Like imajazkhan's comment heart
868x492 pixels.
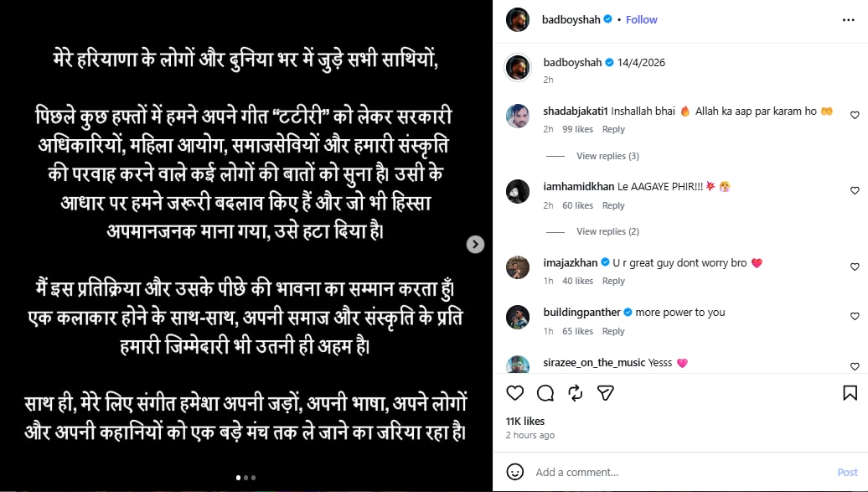[855, 267]
